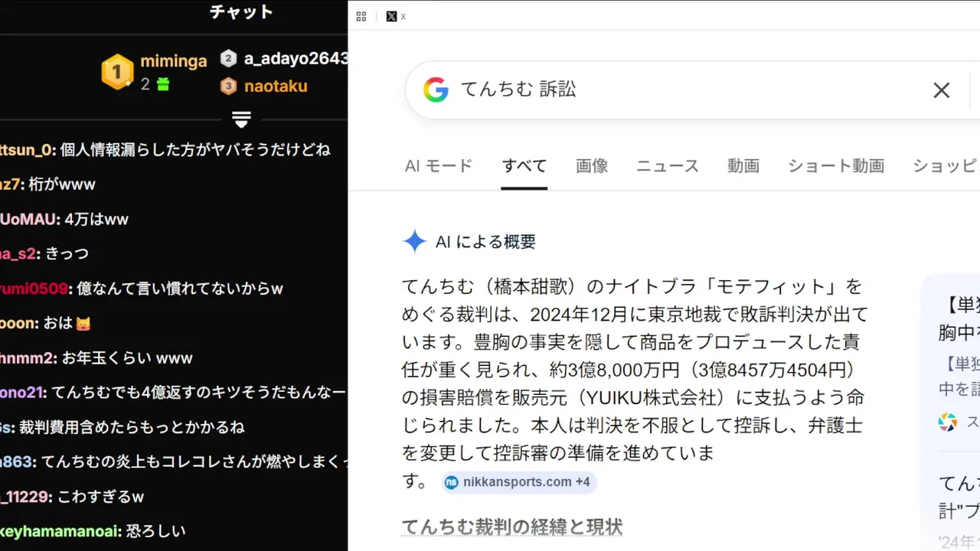Click the green gift icon under miminga
The width and height of the screenshot is (980, 551).
tap(162, 84)
